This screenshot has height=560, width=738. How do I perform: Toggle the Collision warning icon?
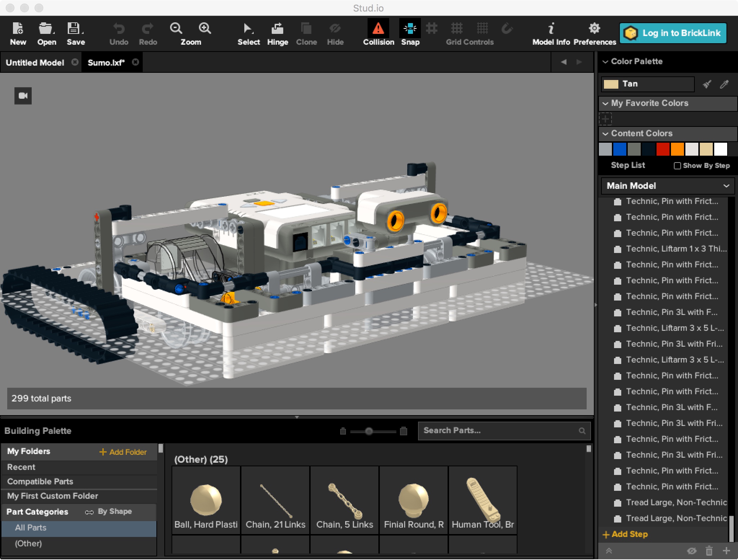click(x=378, y=29)
